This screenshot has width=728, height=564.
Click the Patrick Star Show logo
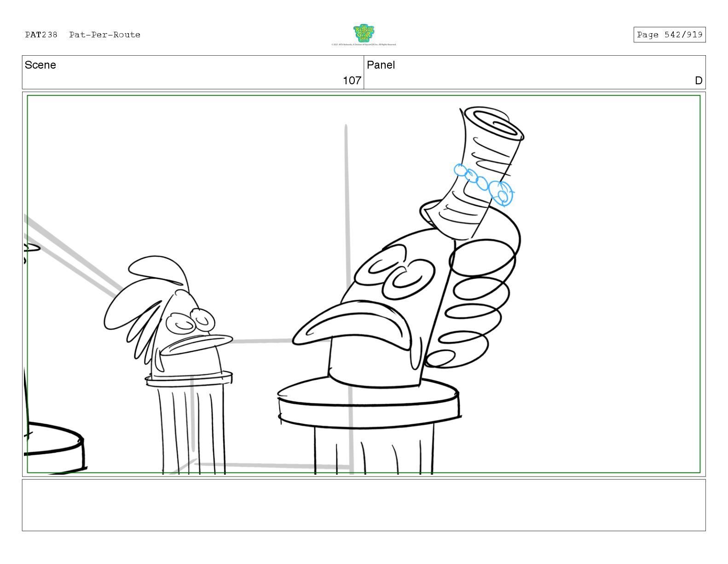click(x=364, y=33)
